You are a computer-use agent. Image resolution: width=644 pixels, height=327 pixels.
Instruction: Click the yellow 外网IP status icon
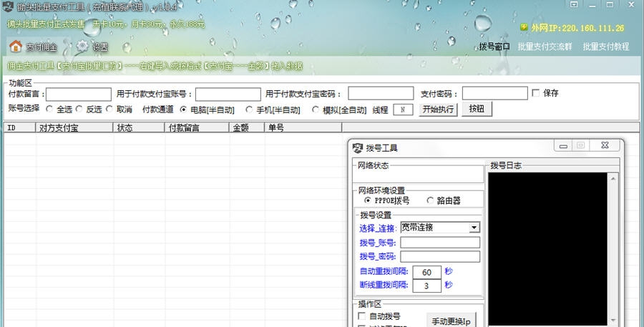(x=524, y=28)
